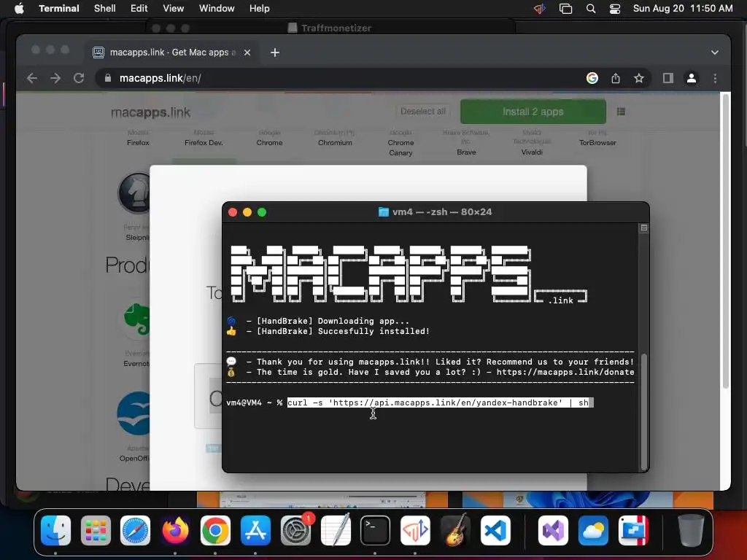Expand Chrome tab search chevron
Image resolution: width=747 pixels, height=560 pixels.
pos(715,52)
